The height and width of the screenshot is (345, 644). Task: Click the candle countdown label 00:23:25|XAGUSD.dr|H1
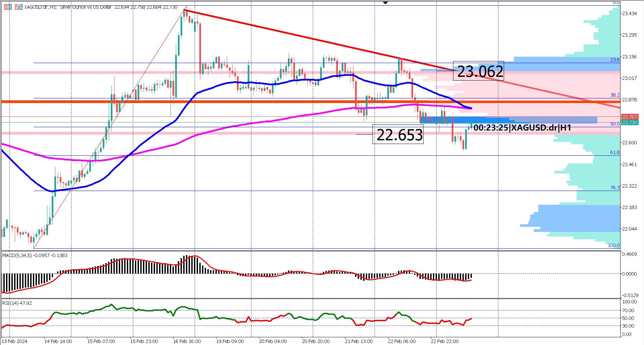pos(522,128)
